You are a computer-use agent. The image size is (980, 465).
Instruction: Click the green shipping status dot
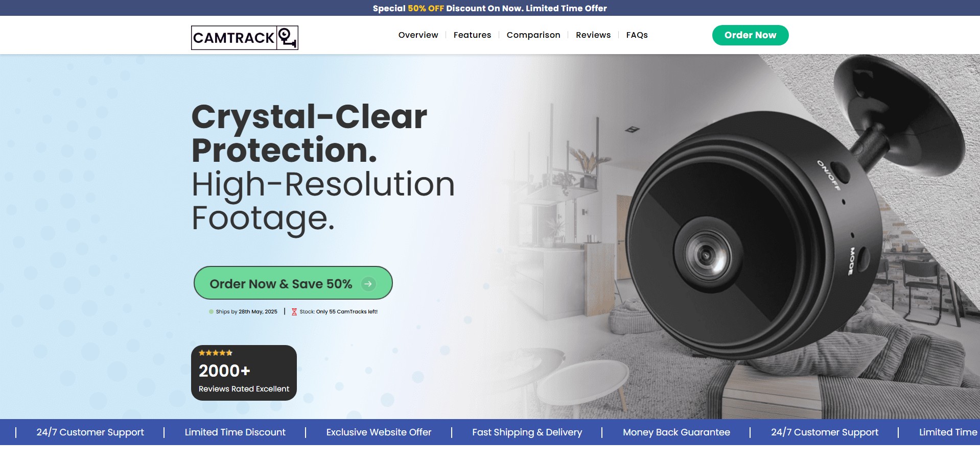pos(211,312)
